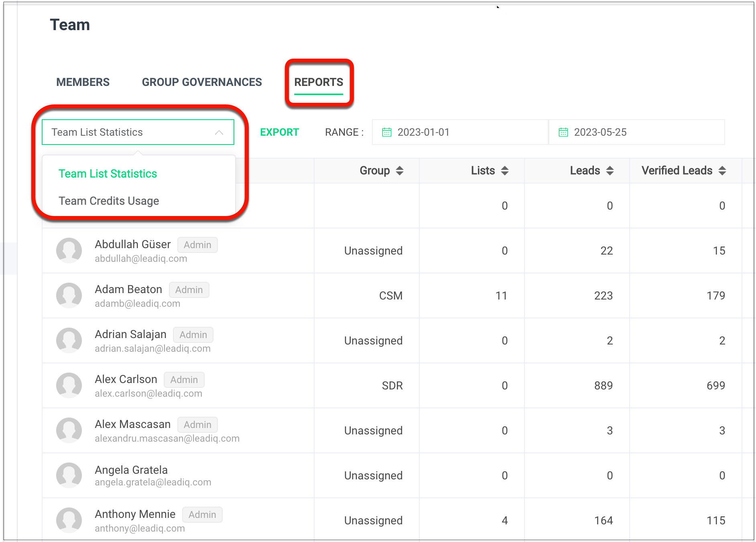Screen dimensions: 756x542
Task: Click the start date calendar icon
Action: pyautogui.click(x=386, y=132)
